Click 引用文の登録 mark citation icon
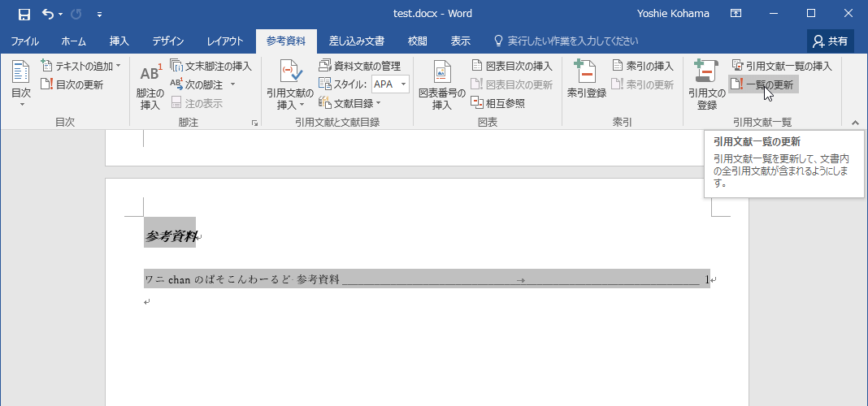 (707, 86)
